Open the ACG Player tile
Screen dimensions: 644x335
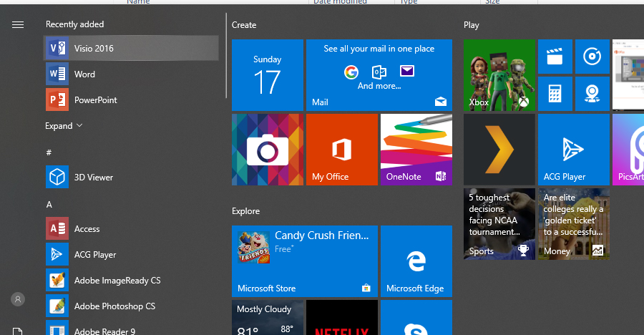(574, 150)
